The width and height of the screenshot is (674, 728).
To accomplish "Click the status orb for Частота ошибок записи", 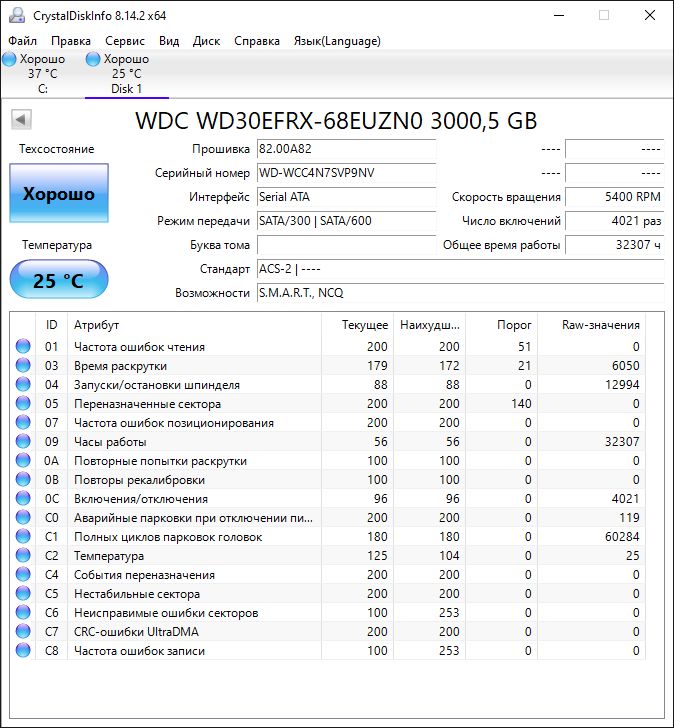I will (23, 651).
